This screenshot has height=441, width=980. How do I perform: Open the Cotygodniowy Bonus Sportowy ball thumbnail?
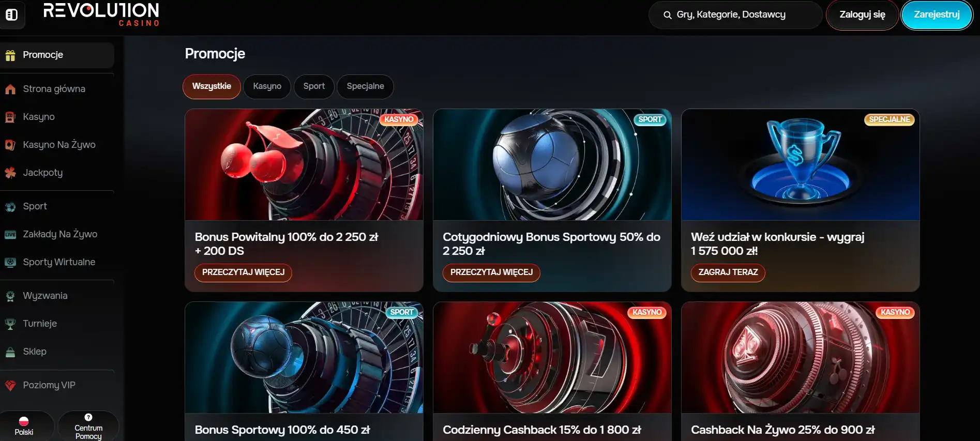click(x=552, y=165)
